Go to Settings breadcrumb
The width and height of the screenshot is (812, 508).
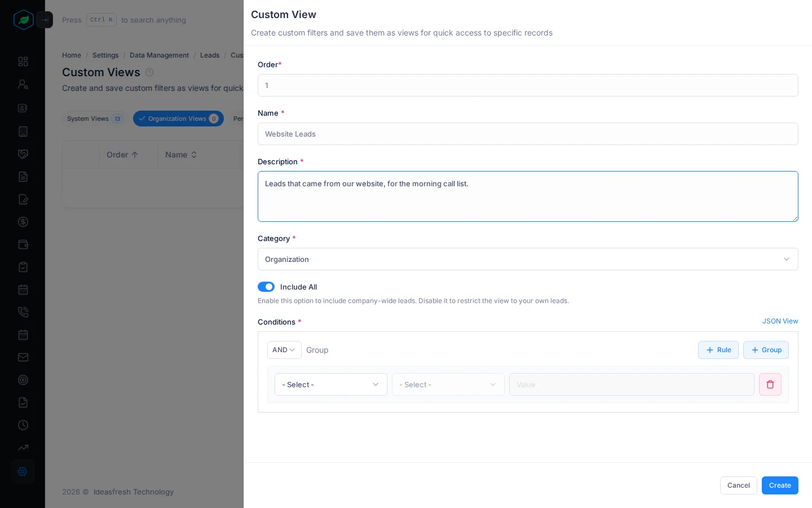coord(105,55)
